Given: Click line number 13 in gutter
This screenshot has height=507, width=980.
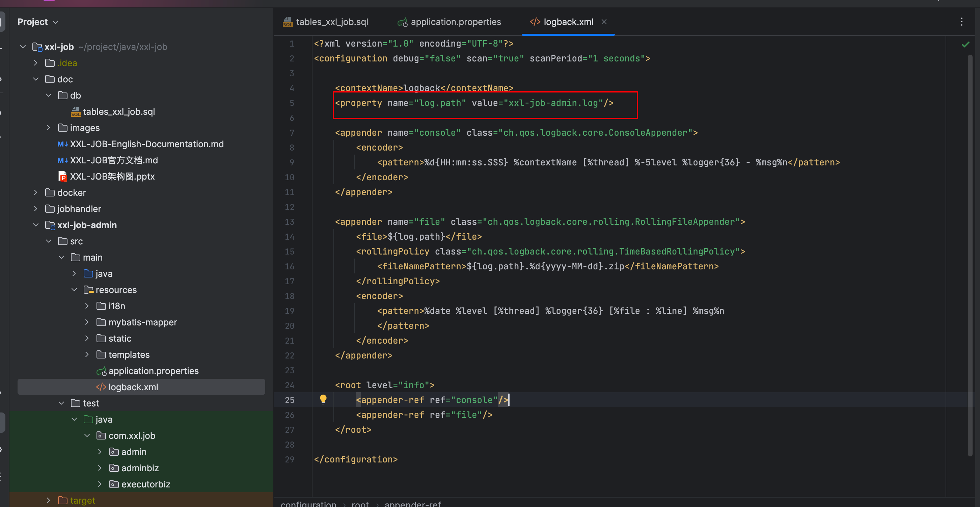Looking at the screenshot, I should [290, 222].
